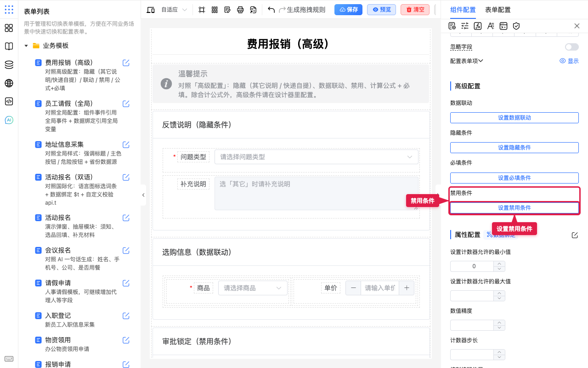This screenshot has height=368, width=588.
Task: Open the form settings icon in config panel
Action: point(452,26)
